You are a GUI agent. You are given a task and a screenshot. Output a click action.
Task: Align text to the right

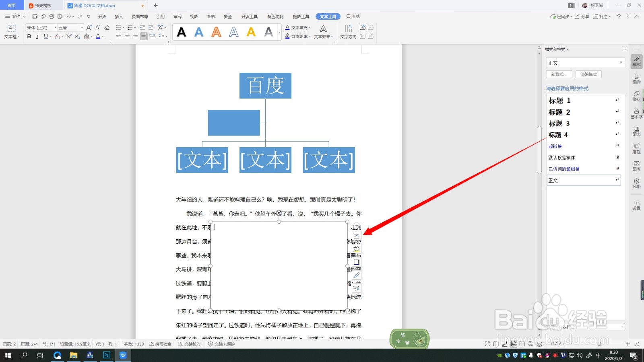tap(136, 36)
